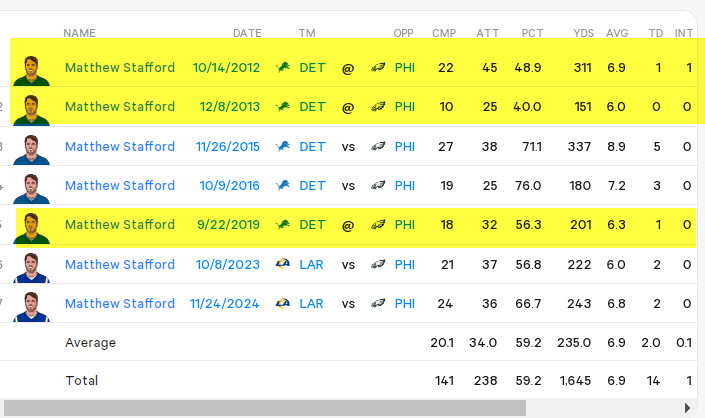Click the Eagles logo in the 11/24/2024 row
The height and width of the screenshot is (418, 705).
point(378,303)
